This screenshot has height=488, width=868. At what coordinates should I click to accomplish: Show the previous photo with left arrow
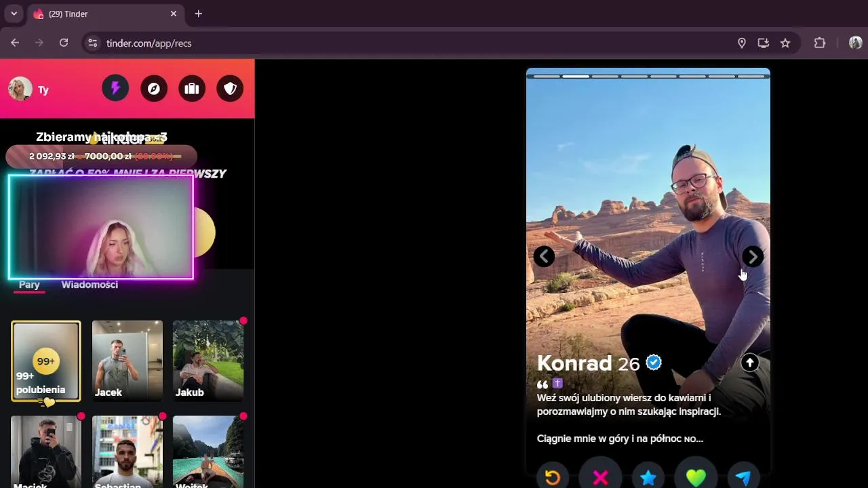pyautogui.click(x=544, y=256)
